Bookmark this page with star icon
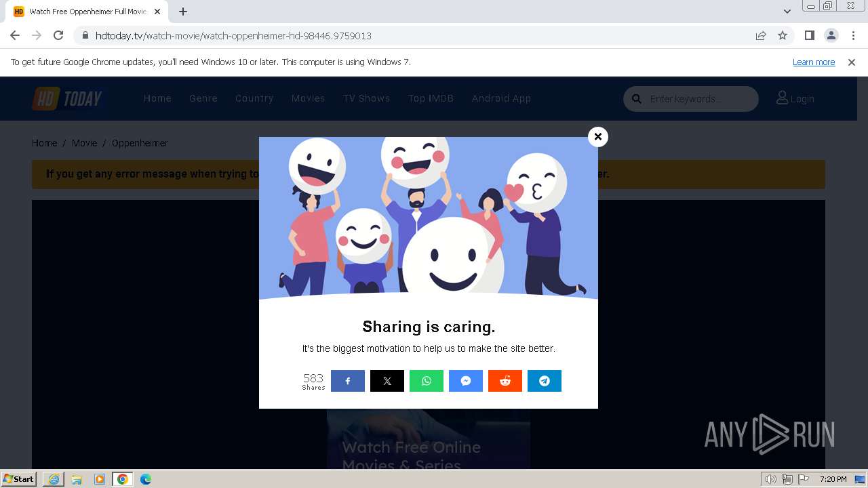Viewport: 868px width, 488px height. [783, 36]
